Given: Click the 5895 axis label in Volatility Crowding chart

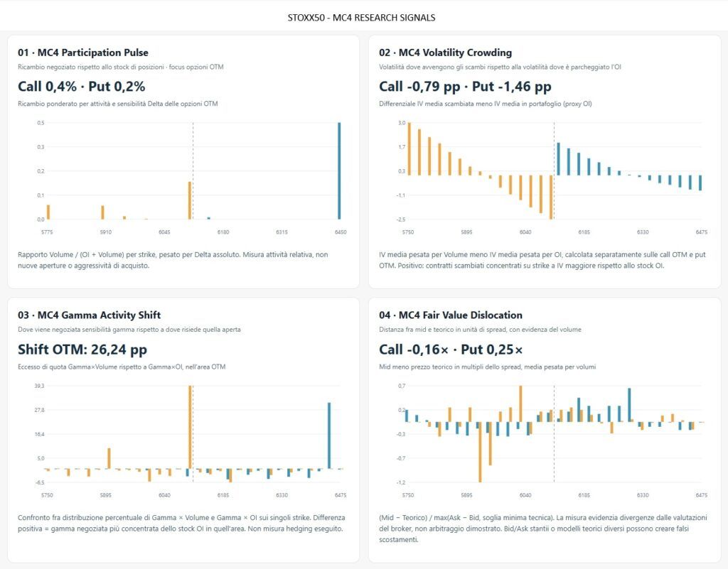Looking at the screenshot, I should click(466, 232).
